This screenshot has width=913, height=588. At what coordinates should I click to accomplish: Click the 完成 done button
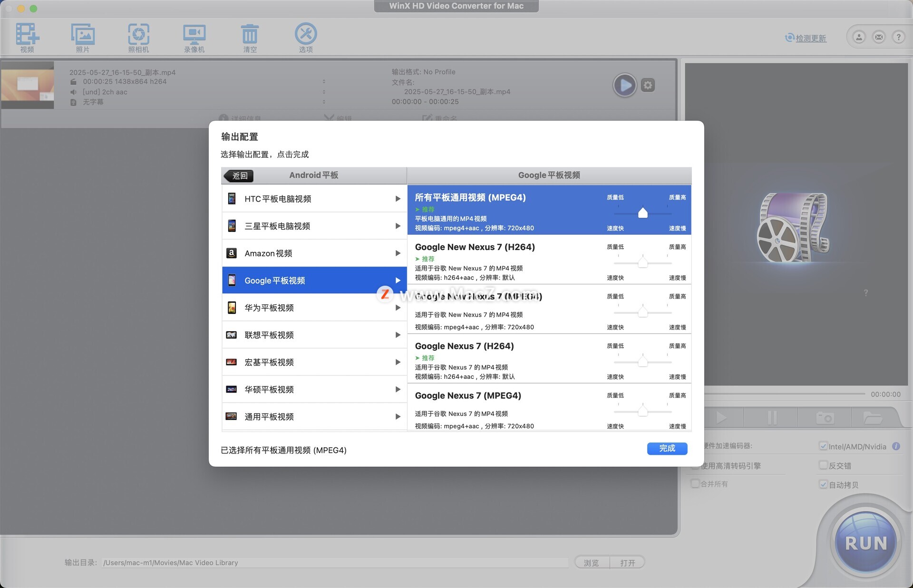667,448
